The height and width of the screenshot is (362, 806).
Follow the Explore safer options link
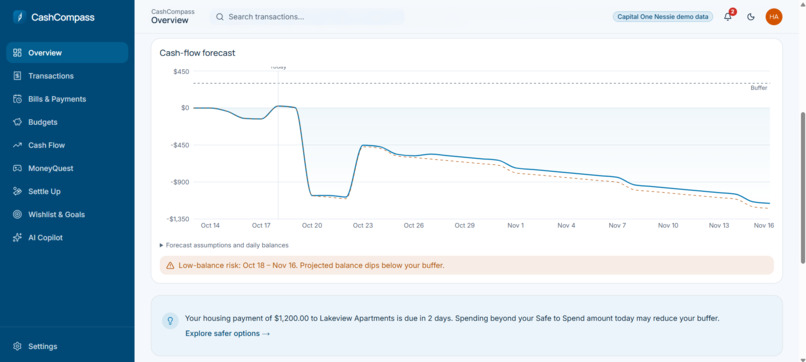[x=227, y=333]
